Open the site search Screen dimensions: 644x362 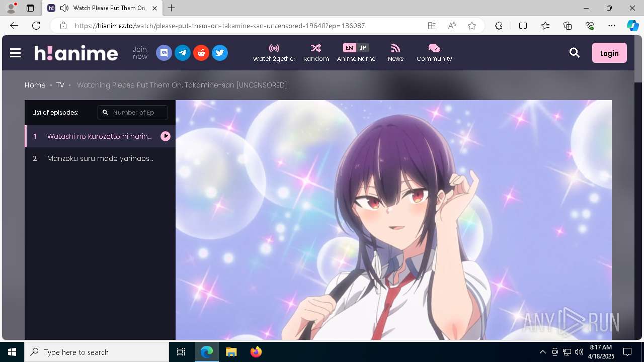tap(575, 53)
